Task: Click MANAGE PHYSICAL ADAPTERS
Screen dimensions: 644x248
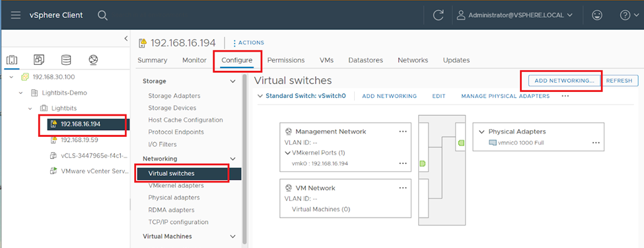Action: pyautogui.click(x=505, y=97)
